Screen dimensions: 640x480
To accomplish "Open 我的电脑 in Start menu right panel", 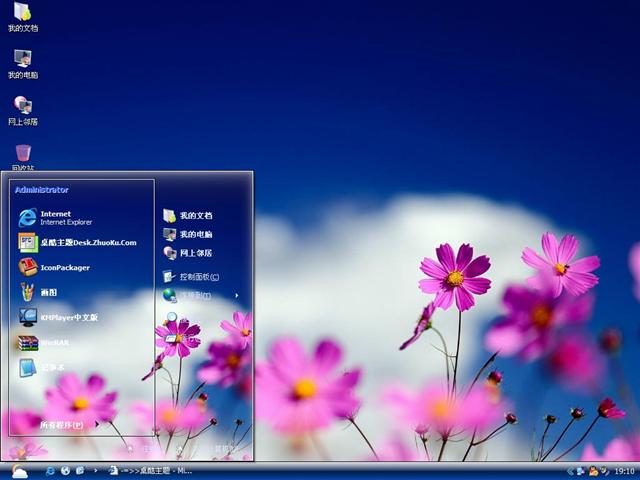I will pos(188,234).
